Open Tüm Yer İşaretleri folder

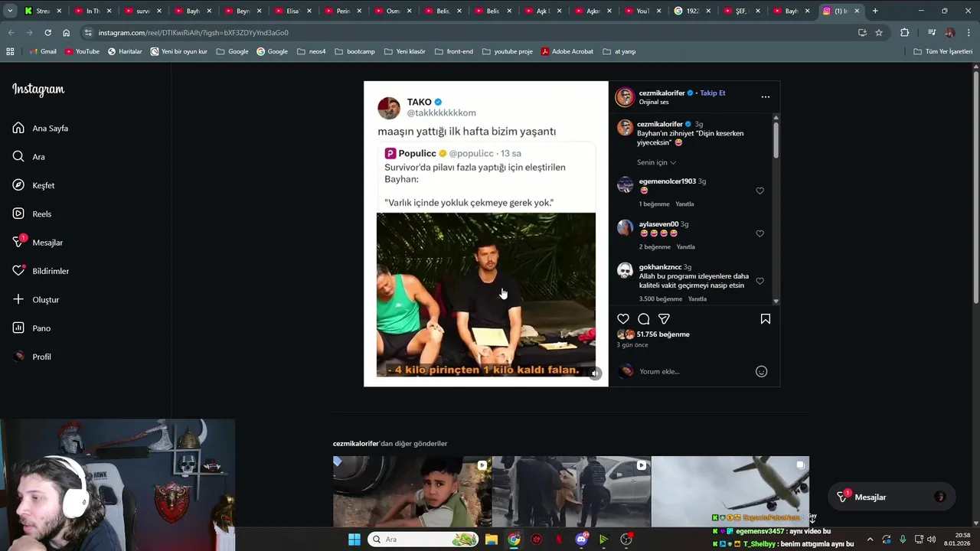[942, 51]
